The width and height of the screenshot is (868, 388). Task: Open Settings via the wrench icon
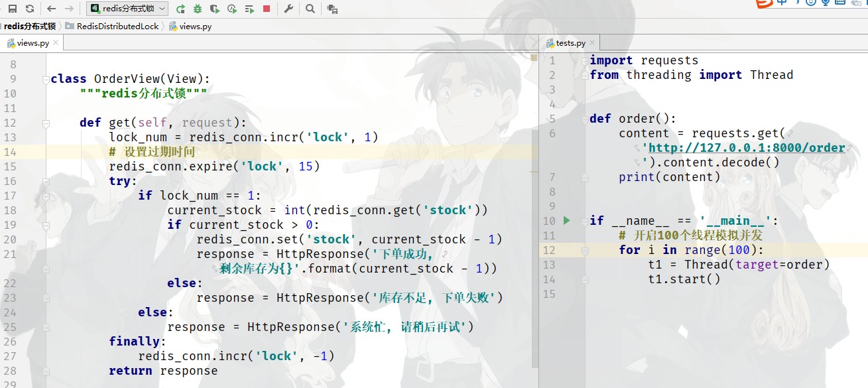click(x=288, y=9)
